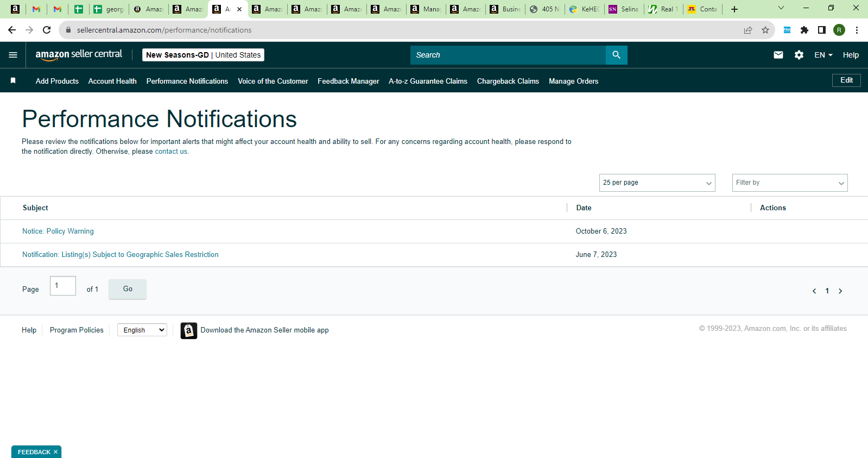868x458 pixels.
Task: Expand the EN language selector
Action: click(823, 55)
